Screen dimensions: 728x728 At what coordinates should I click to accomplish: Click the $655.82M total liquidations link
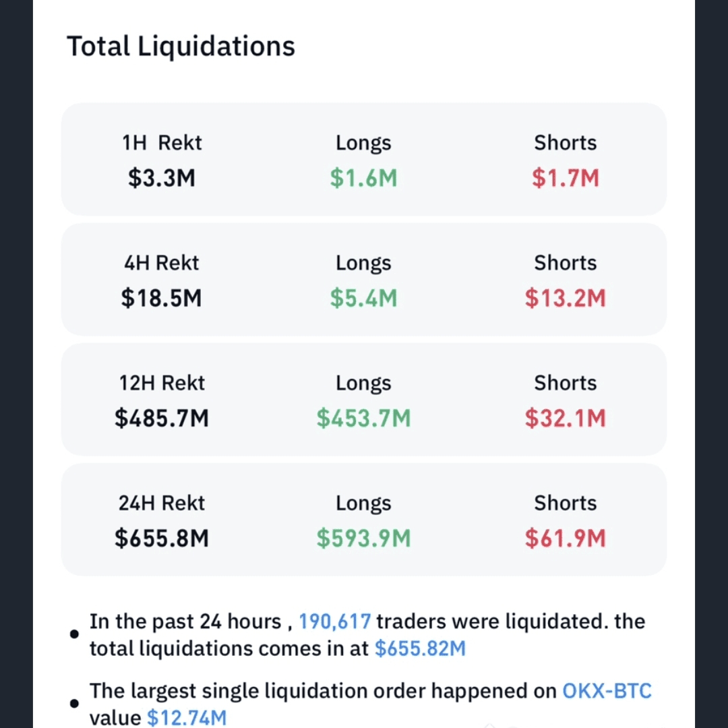(x=420, y=648)
